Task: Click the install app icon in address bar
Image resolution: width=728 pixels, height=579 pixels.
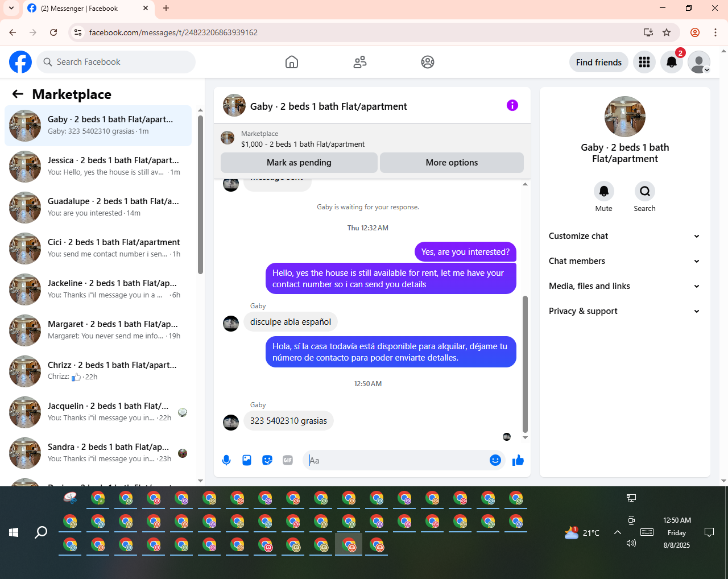Action: [648, 32]
